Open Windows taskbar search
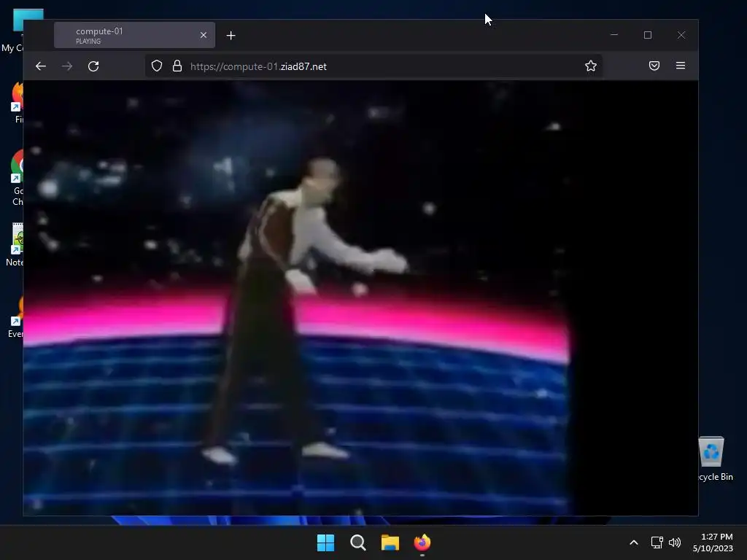The width and height of the screenshot is (747, 560). click(357, 542)
